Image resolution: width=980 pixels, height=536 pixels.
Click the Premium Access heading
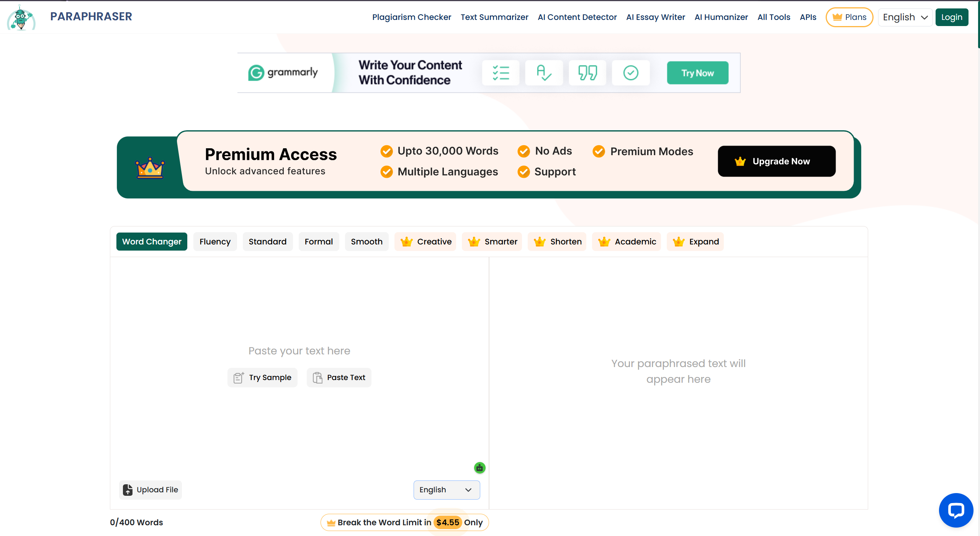[271, 154]
